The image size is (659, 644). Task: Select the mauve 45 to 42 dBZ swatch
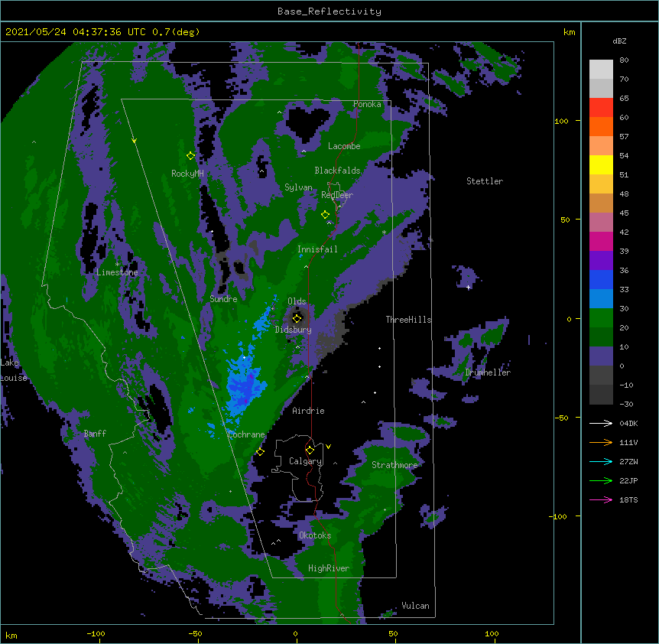pyautogui.click(x=601, y=223)
